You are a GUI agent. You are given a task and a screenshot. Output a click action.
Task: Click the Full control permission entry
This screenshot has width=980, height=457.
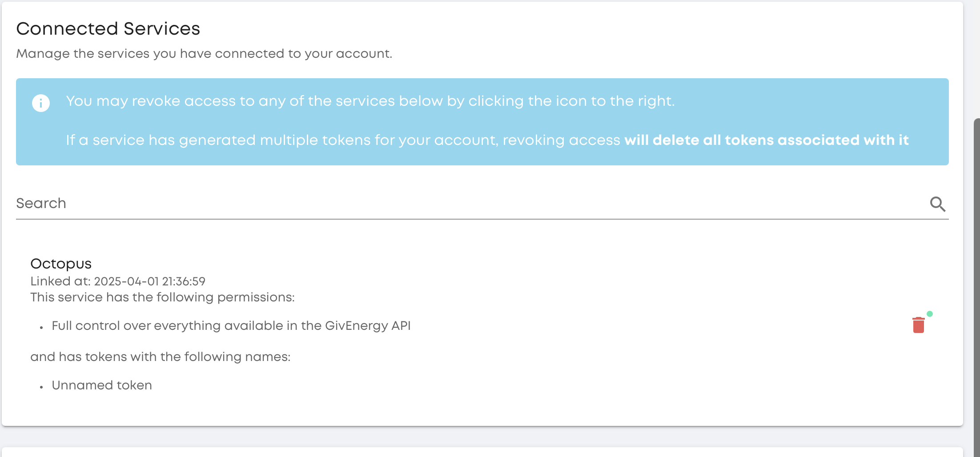[x=231, y=326]
